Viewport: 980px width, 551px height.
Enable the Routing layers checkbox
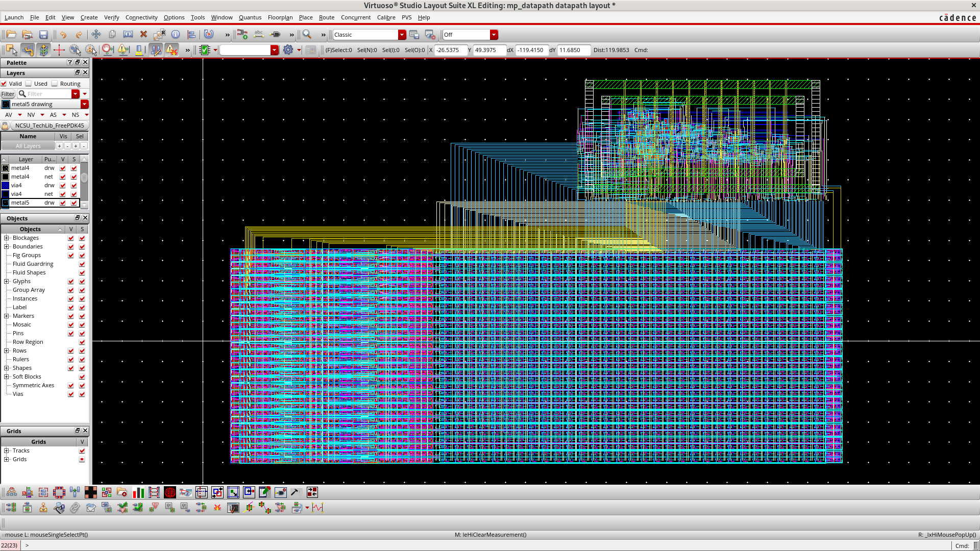click(x=55, y=84)
